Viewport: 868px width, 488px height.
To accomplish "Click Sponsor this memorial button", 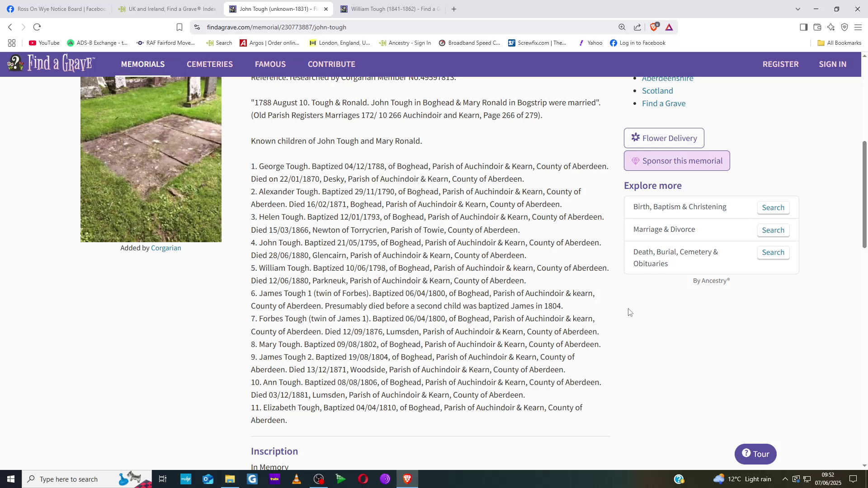I will click(677, 161).
